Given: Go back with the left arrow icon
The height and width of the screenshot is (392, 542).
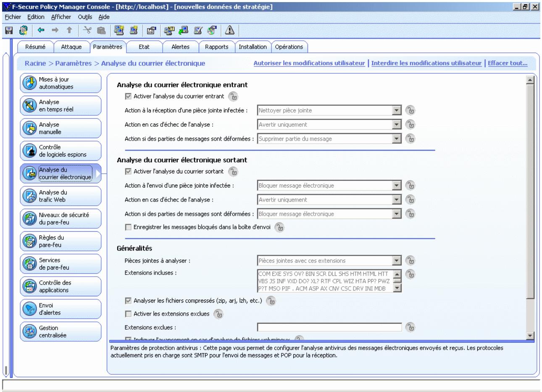Looking at the screenshot, I should tap(41, 30).
